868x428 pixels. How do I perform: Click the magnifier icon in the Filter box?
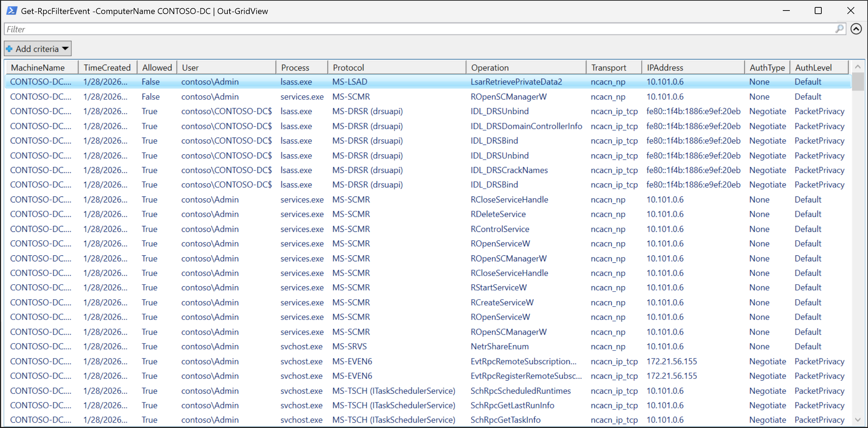[x=840, y=29]
